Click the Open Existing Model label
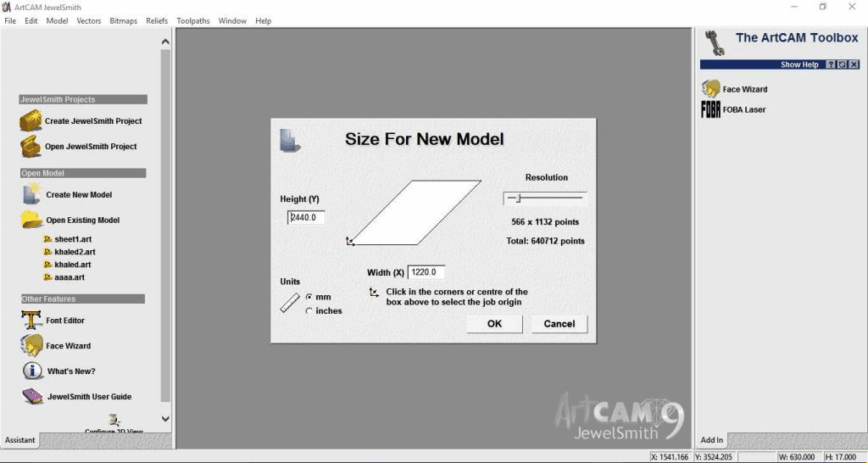This screenshot has height=463, width=868. [x=83, y=220]
